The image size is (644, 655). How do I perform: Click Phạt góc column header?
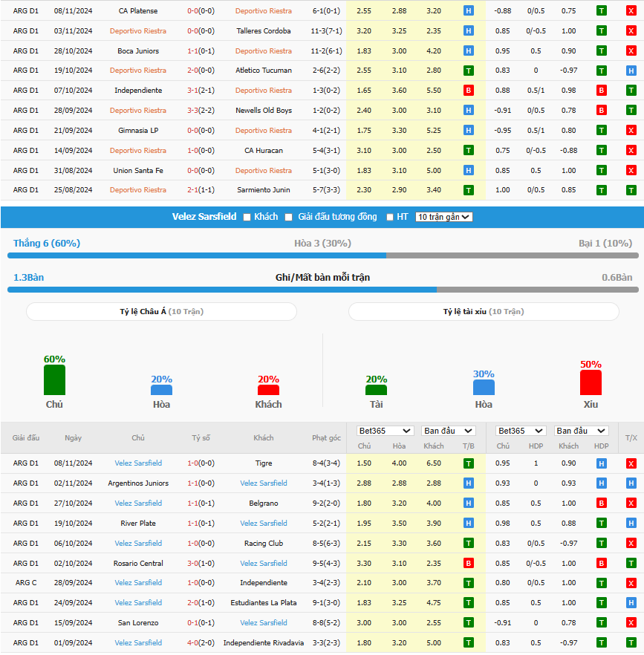(326, 438)
